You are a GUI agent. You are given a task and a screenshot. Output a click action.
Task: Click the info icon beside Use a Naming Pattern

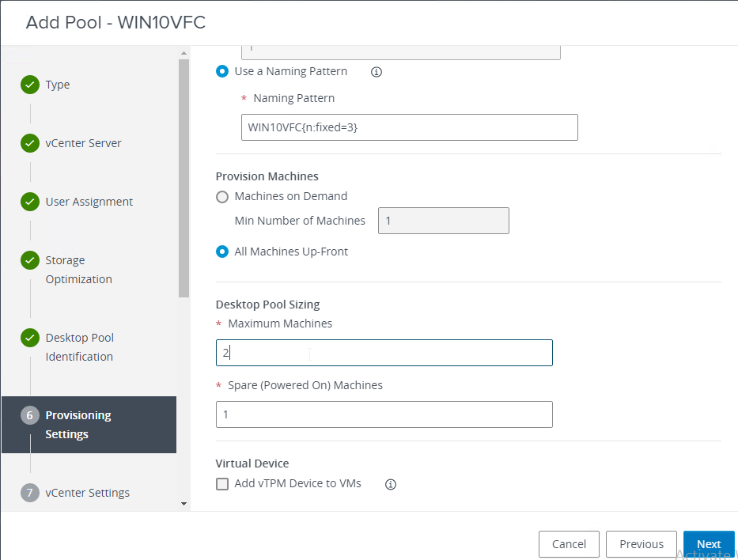(x=376, y=72)
